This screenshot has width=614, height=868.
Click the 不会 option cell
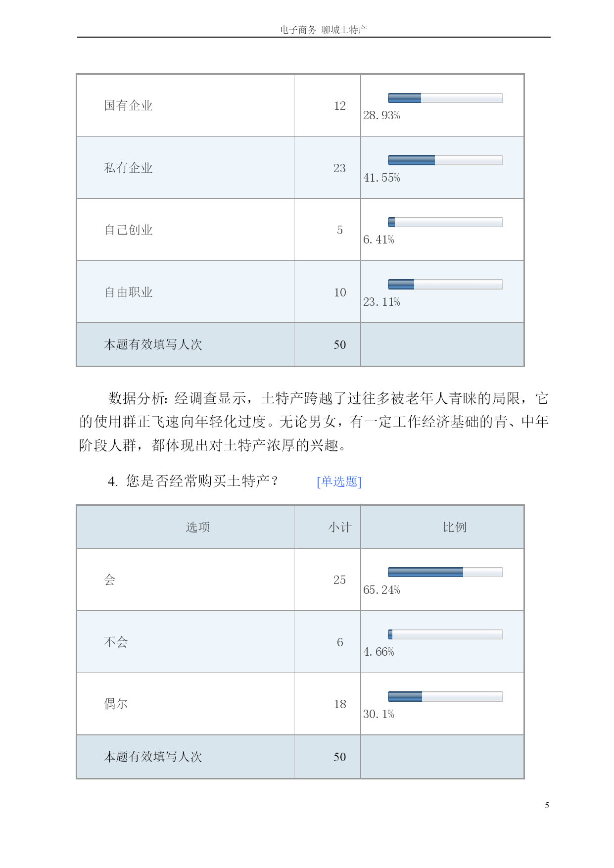[x=186, y=642]
